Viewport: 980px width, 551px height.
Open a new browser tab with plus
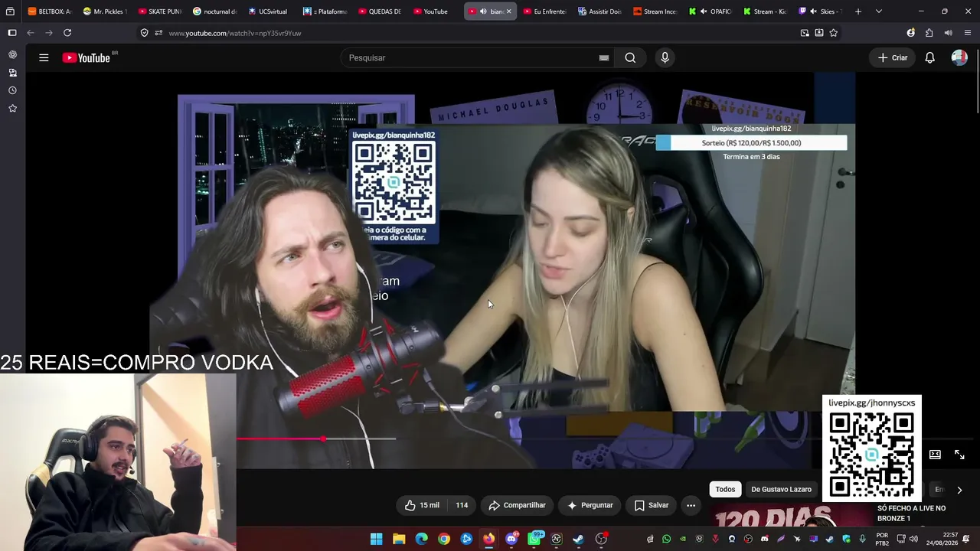click(x=858, y=11)
